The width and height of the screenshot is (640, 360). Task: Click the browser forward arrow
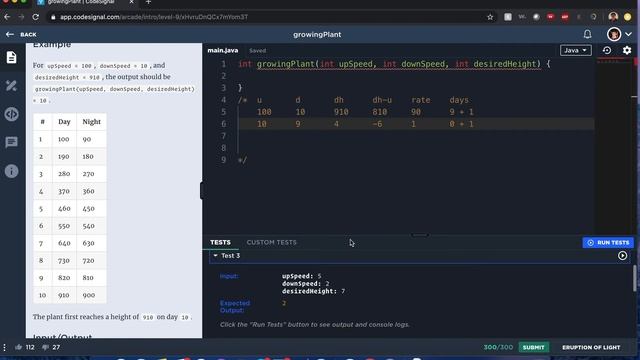[x=21, y=17]
